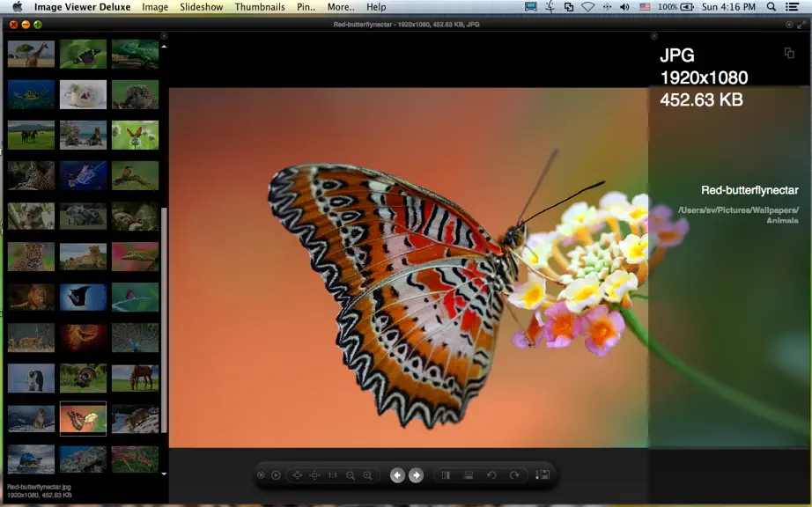
Task: Rotate image counterclockwise
Action: (491, 475)
